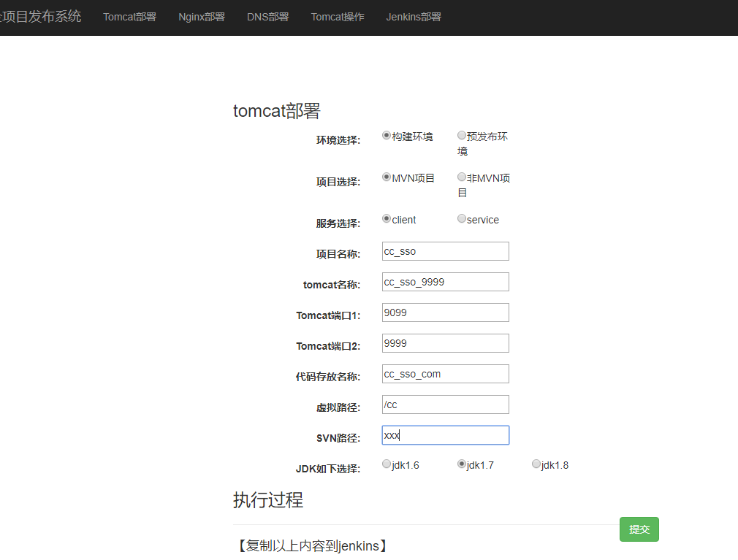The width and height of the screenshot is (738, 560).
Task: Focus the SVN路径 input field
Action: coord(445,435)
